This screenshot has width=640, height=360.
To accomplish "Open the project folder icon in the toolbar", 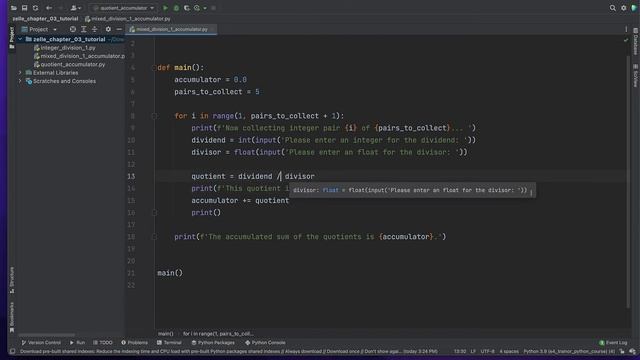I will click(x=13, y=8).
